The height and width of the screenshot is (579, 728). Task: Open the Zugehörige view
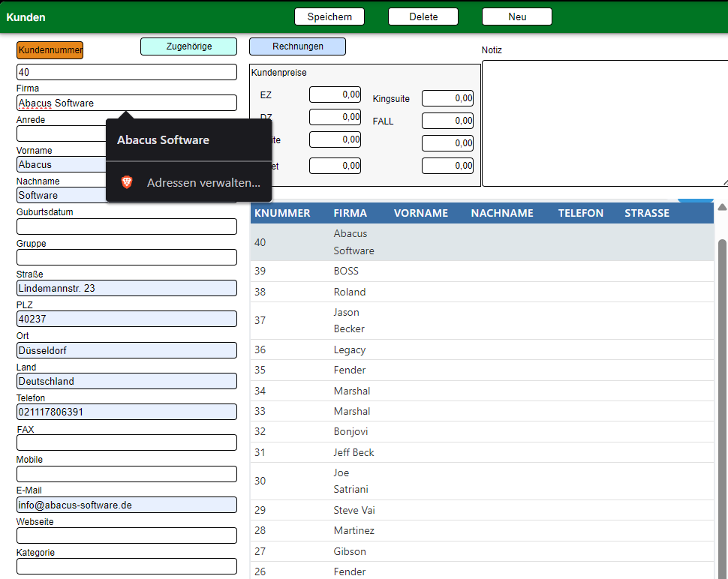coord(188,46)
